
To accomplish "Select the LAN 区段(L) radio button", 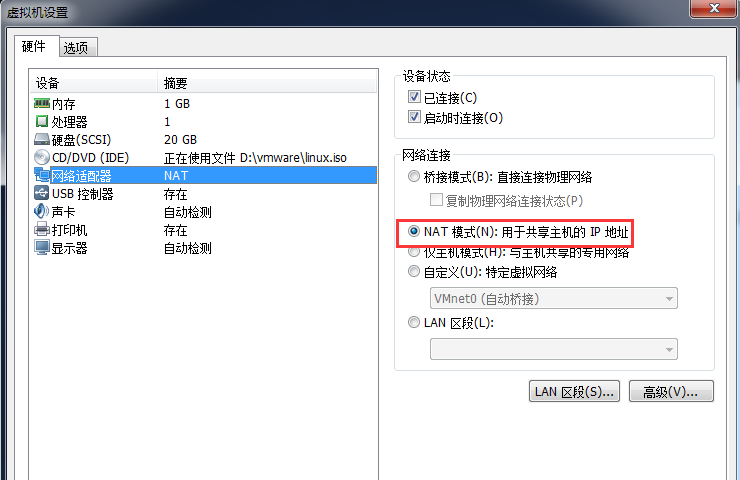I will point(413,322).
